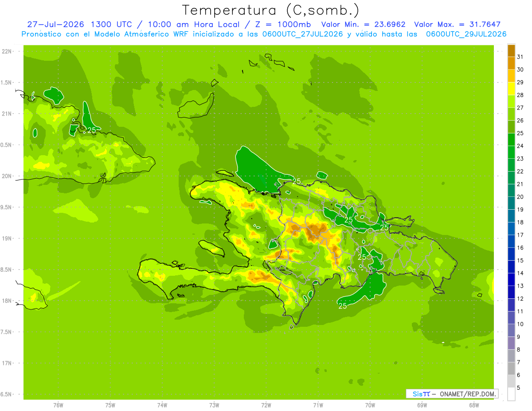Pick the blue swatch between 15 and 16

511,254
